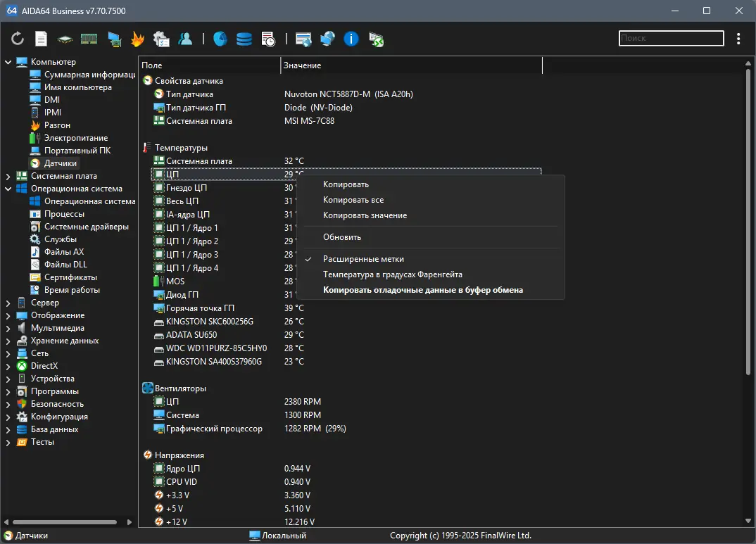This screenshot has width=756, height=544.
Task: Choose Копировать все from context menu
Action: point(353,200)
